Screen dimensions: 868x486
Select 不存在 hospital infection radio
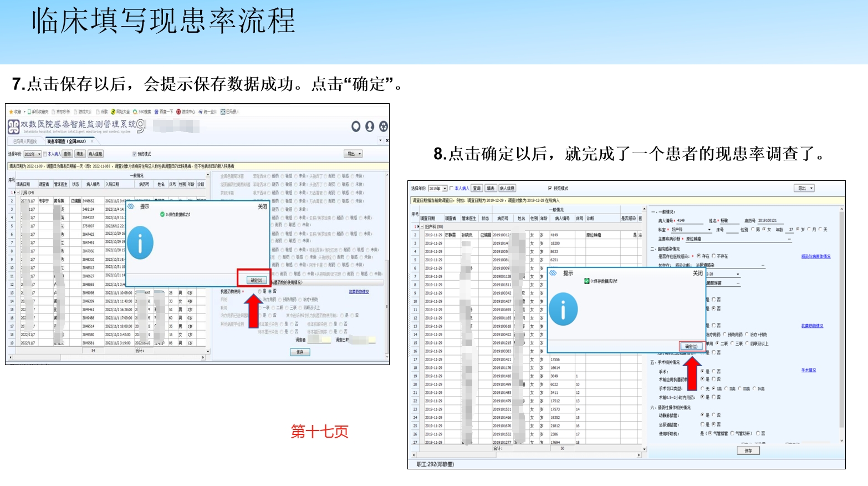[713, 256]
